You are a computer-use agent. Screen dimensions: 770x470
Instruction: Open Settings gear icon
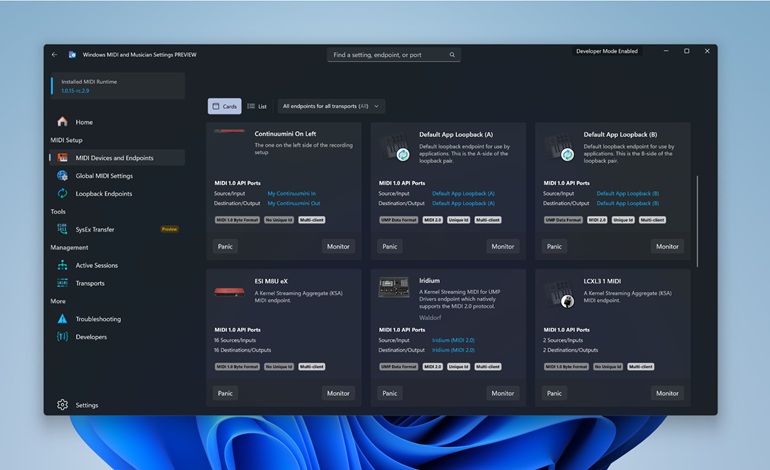[x=62, y=405]
